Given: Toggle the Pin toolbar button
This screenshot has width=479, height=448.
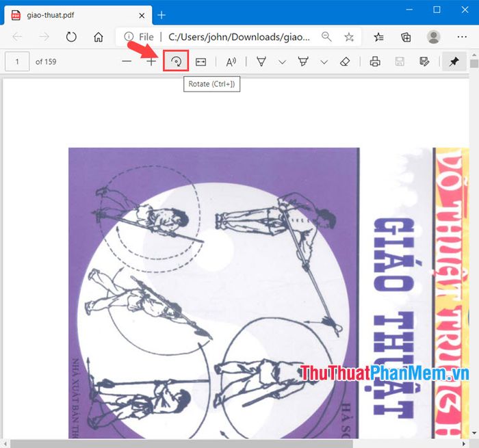Looking at the screenshot, I should point(454,62).
